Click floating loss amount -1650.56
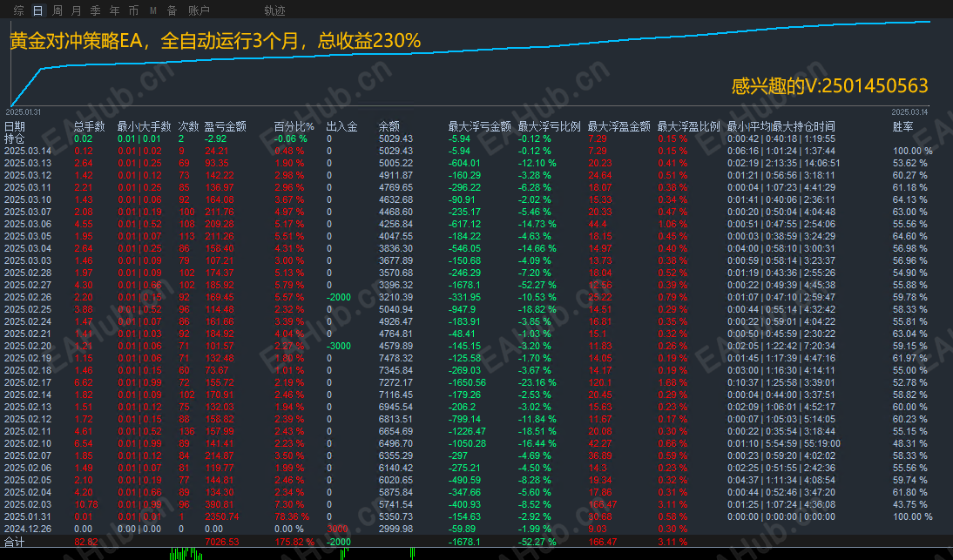This screenshot has width=953, height=560. click(x=468, y=382)
